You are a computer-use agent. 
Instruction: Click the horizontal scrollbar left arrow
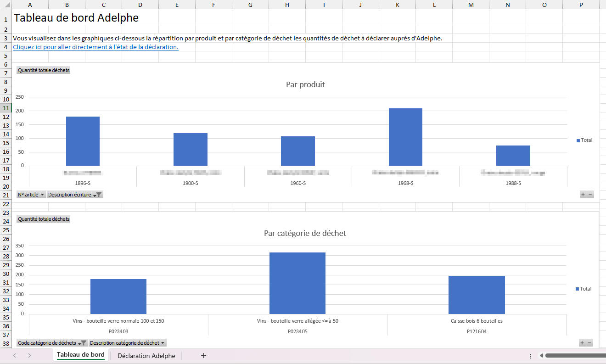[x=542, y=355]
